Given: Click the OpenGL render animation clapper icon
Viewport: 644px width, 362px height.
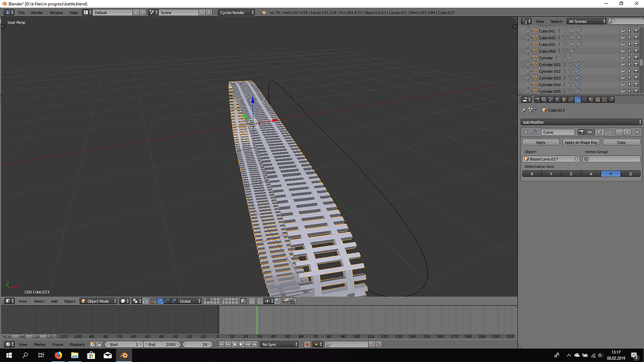Looking at the screenshot, I should pos(292,301).
